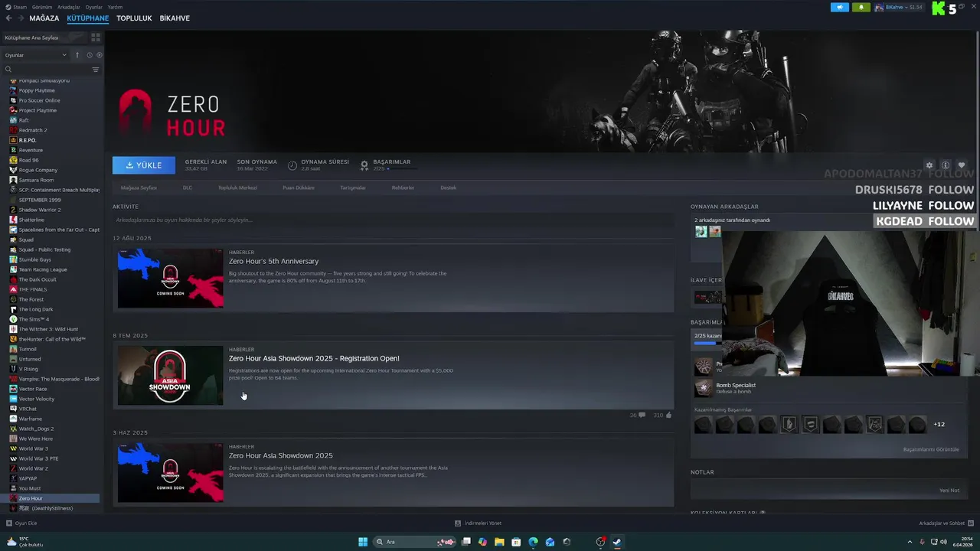Click the activity comment input field
The width and height of the screenshot is (980, 551).
pyautogui.click(x=393, y=220)
